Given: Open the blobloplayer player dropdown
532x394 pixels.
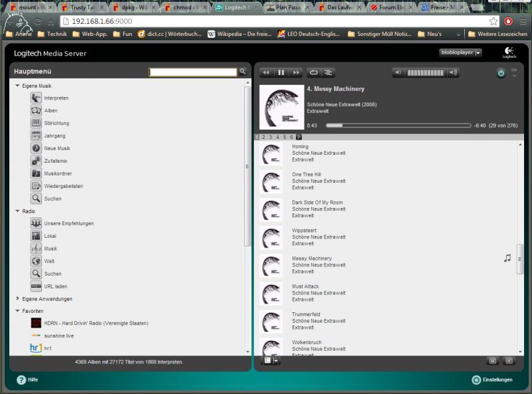Looking at the screenshot, I should (x=460, y=52).
